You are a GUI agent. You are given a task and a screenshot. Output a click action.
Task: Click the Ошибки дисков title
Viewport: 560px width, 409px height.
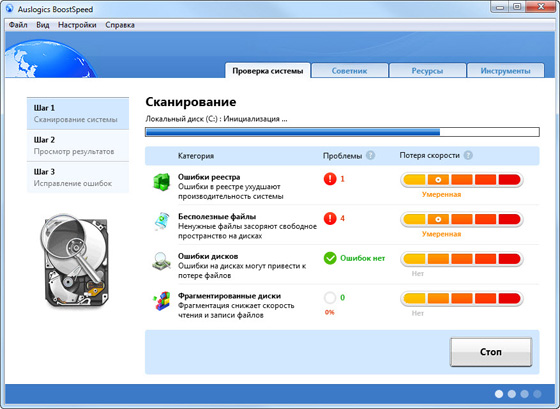coord(208,256)
